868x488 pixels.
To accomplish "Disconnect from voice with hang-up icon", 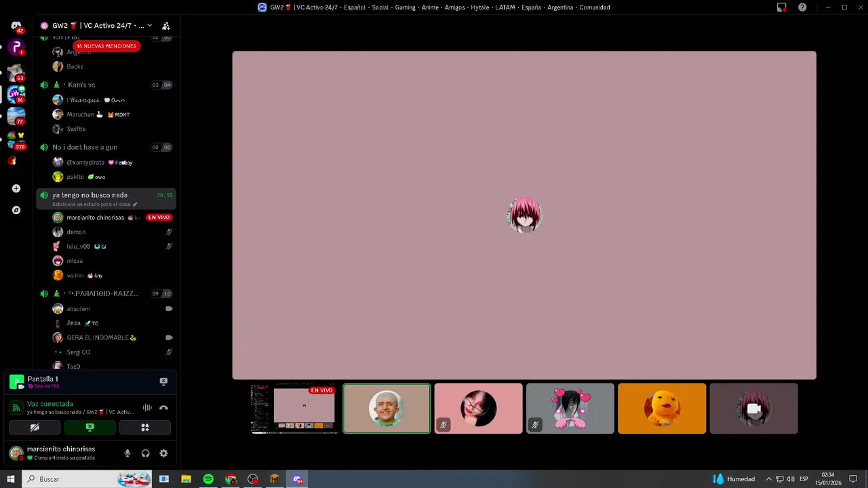I will pyautogui.click(x=163, y=408).
